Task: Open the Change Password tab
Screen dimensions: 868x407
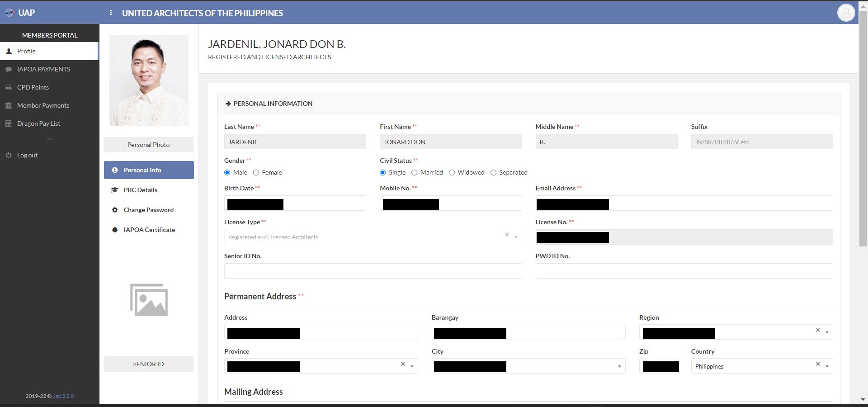Action: coord(149,210)
